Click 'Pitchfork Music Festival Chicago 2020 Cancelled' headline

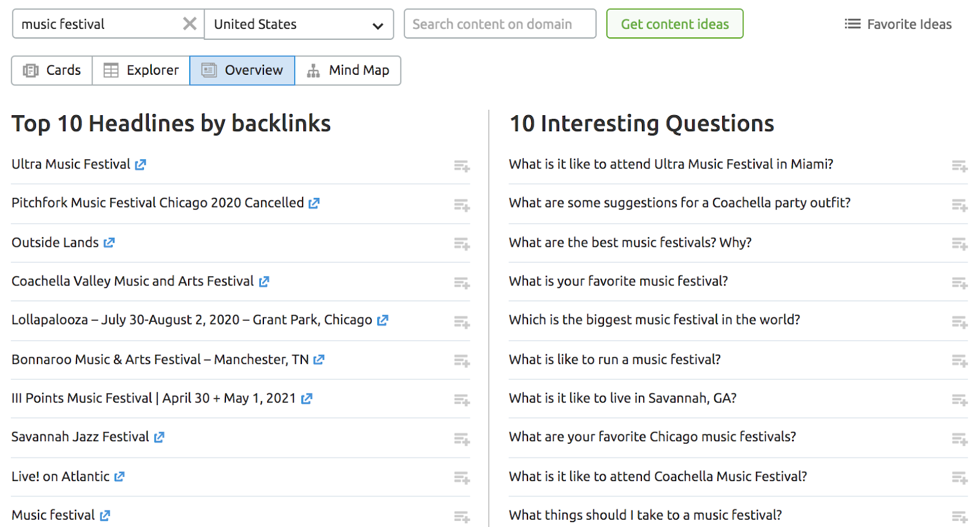[x=157, y=203]
